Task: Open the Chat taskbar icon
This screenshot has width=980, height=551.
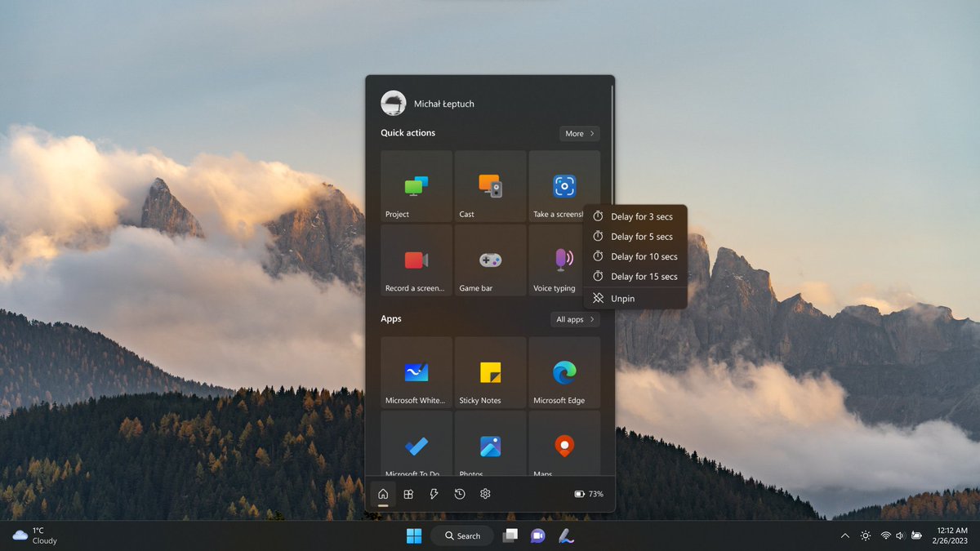Action: tap(537, 535)
